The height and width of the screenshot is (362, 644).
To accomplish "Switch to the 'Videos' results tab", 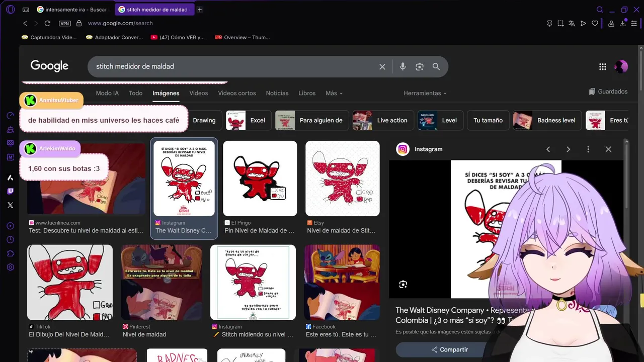I will pyautogui.click(x=199, y=93).
